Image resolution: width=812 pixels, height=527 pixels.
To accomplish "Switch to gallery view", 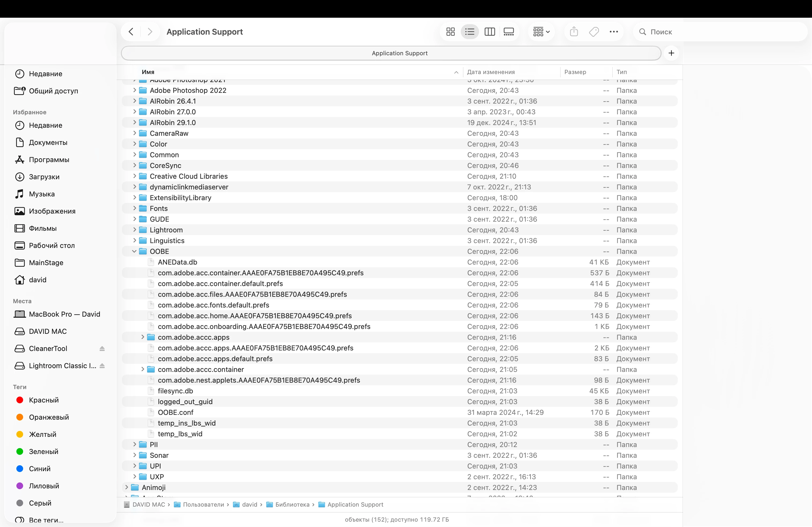I will tap(509, 32).
